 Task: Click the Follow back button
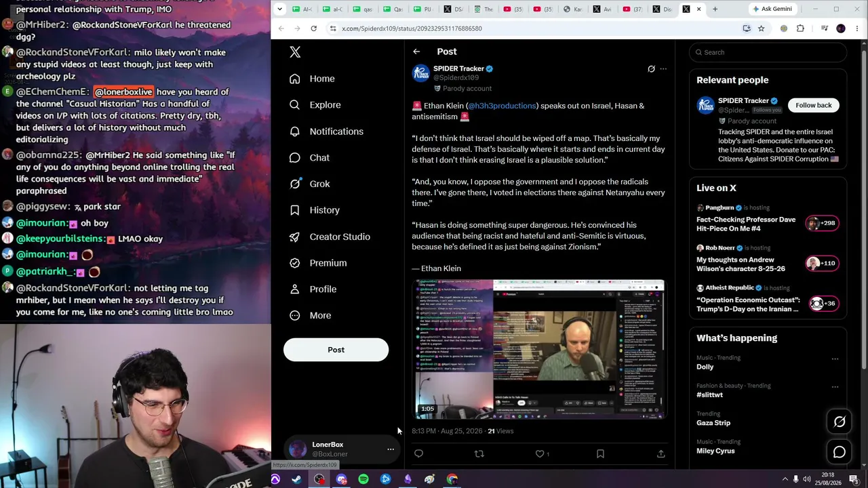(x=814, y=105)
